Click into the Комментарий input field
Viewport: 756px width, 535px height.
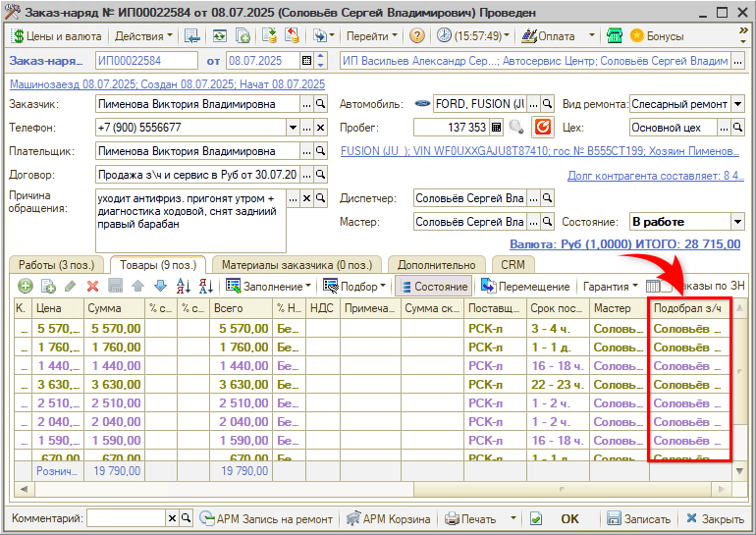125,518
